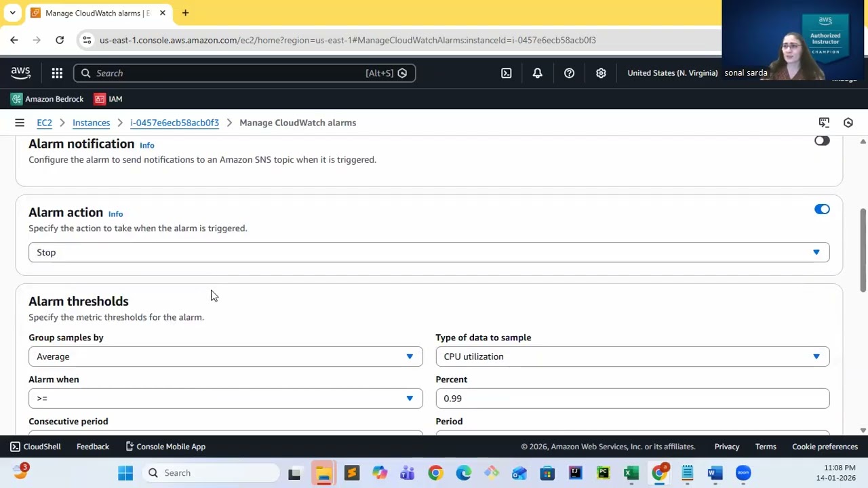Open the panel icon right of the breadcrumbs
The image size is (868, 488).
pyautogui.click(x=824, y=123)
